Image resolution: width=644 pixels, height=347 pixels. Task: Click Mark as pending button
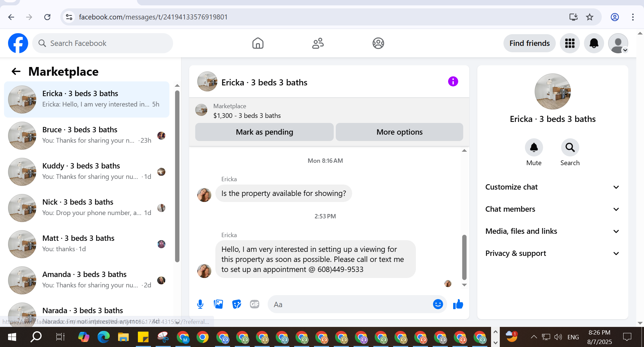pos(264,132)
